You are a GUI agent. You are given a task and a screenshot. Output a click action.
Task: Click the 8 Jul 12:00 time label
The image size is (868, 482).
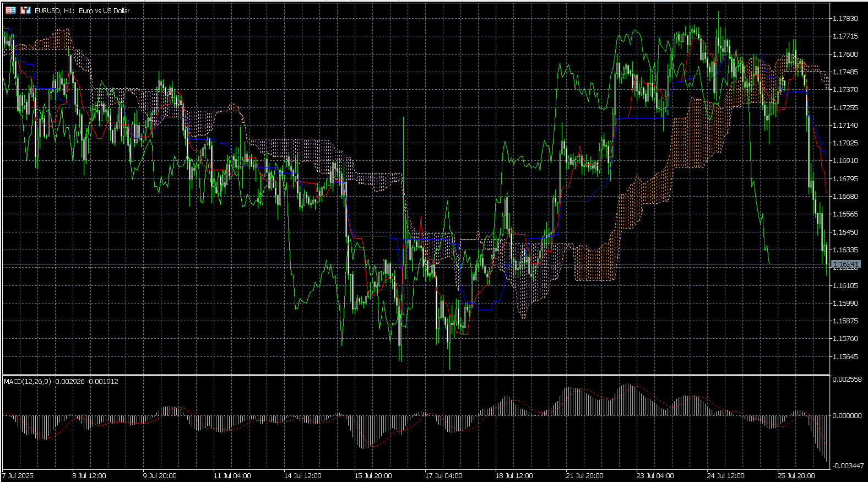(89, 475)
